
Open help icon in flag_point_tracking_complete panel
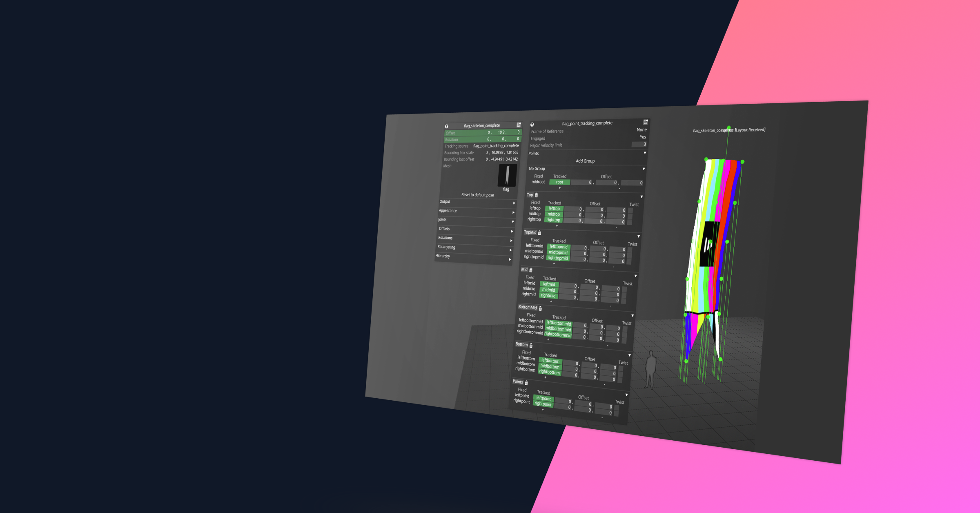pyautogui.click(x=532, y=125)
